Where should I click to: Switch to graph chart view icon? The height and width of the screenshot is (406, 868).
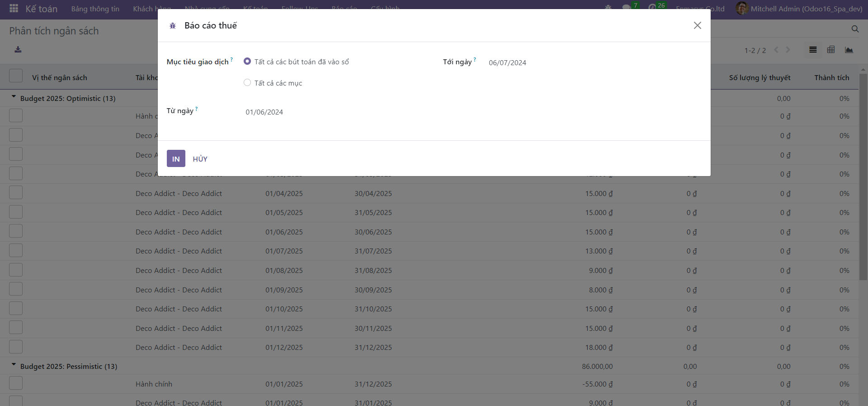849,50
